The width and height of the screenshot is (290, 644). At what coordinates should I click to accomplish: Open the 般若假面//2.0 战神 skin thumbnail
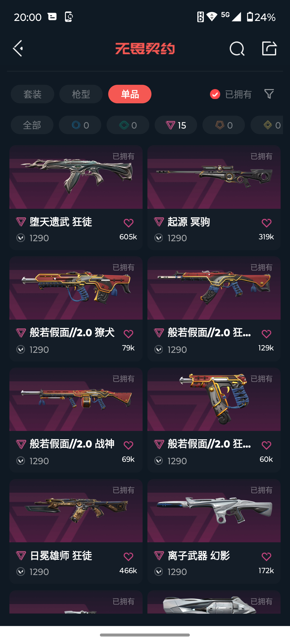76,399
